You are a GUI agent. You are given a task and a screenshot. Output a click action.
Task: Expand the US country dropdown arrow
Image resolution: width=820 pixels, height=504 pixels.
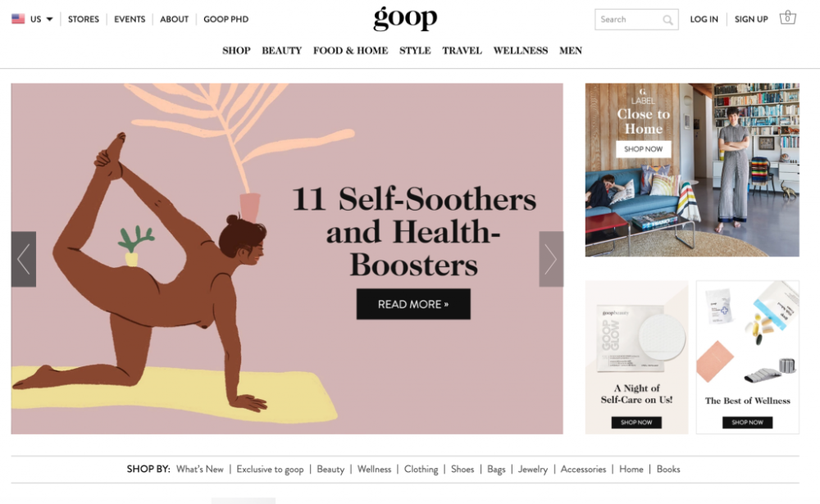coord(50,20)
